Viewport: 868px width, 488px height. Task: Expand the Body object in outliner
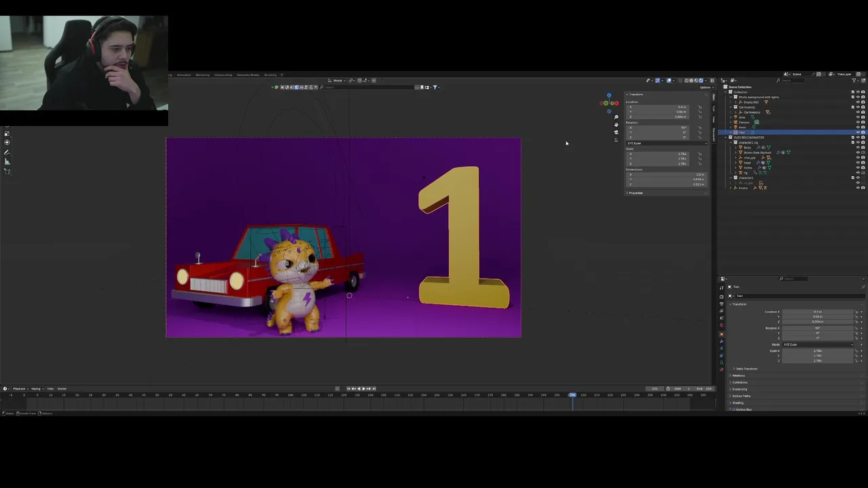(x=736, y=148)
